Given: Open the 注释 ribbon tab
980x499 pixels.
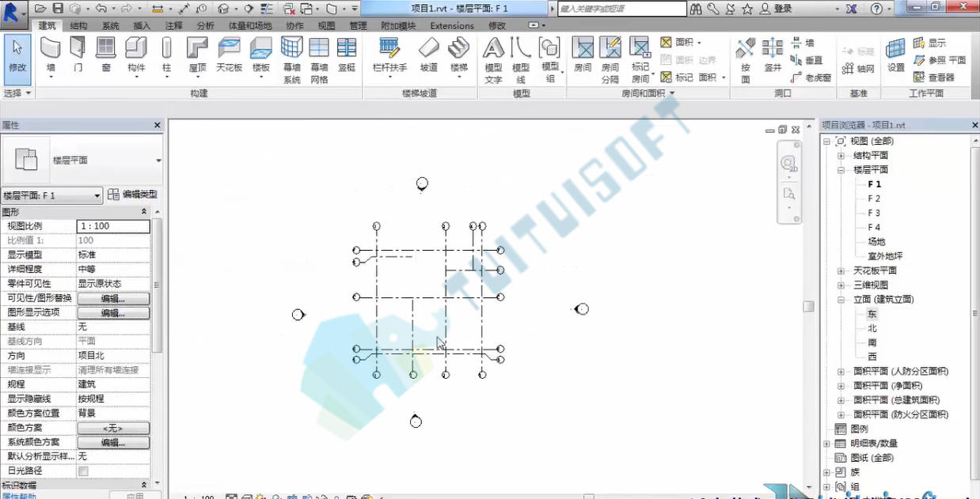Looking at the screenshot, I should 174,25.
